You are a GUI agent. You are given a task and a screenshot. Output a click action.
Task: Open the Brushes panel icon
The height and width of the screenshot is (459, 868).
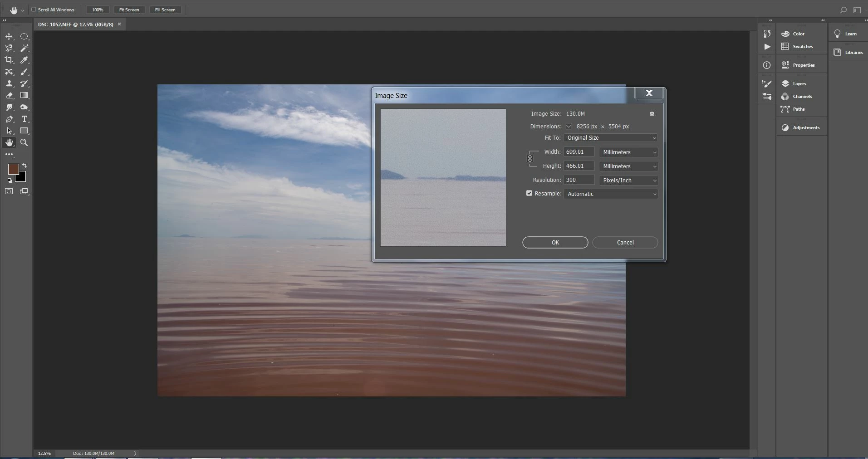[767, 96]
